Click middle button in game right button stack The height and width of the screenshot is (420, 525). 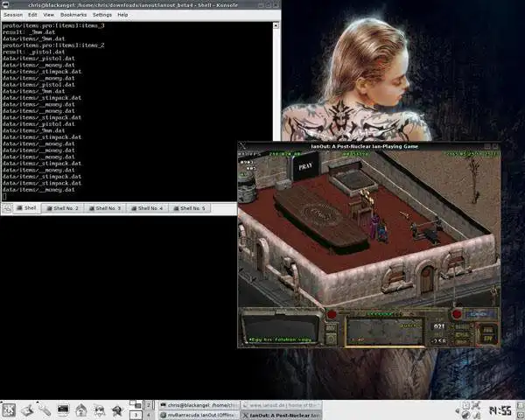click(462, 334)
